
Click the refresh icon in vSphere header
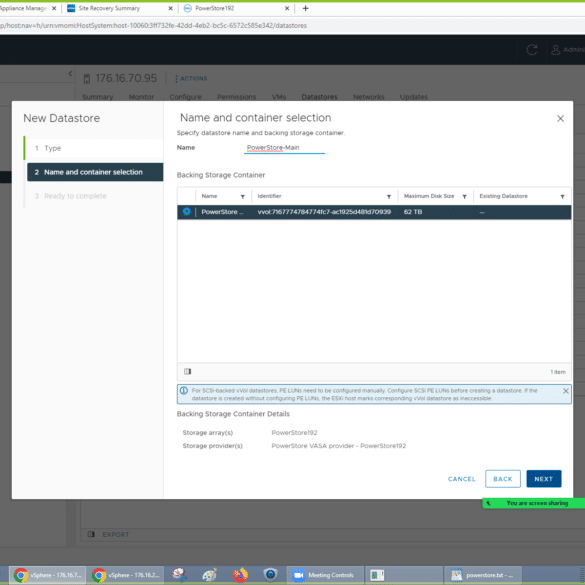tap(532, 50)
